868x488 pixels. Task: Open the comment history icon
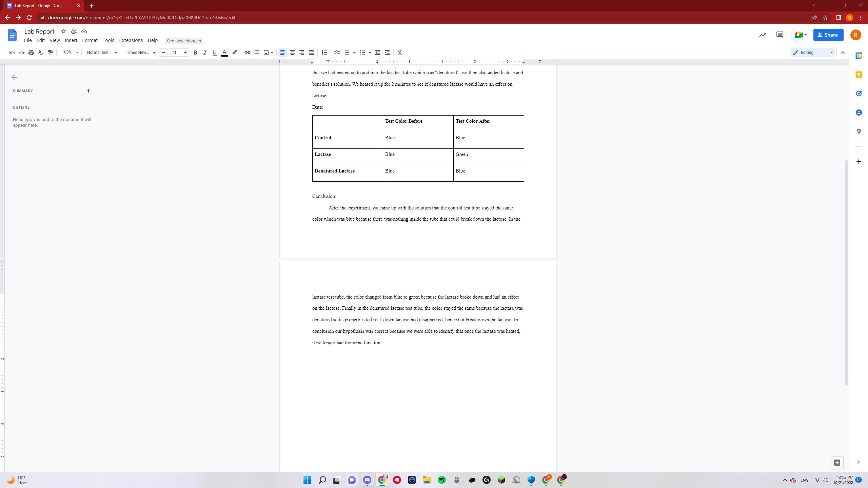780,35
